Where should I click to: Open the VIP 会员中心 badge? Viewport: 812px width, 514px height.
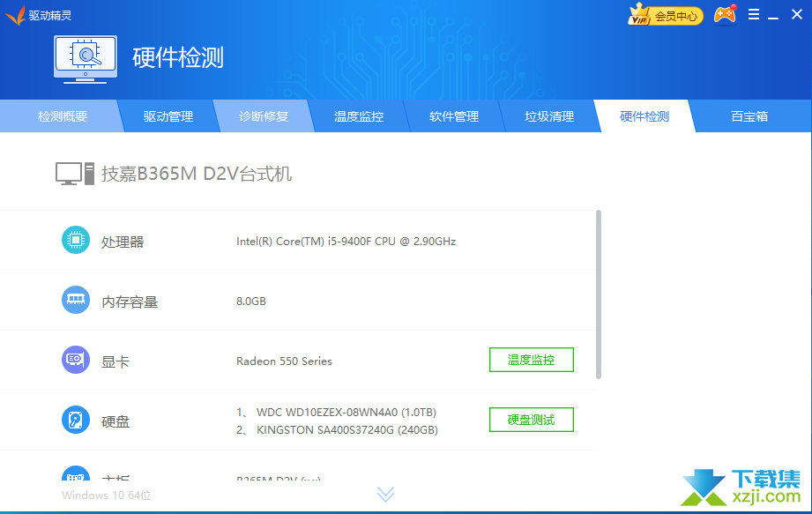666,15
